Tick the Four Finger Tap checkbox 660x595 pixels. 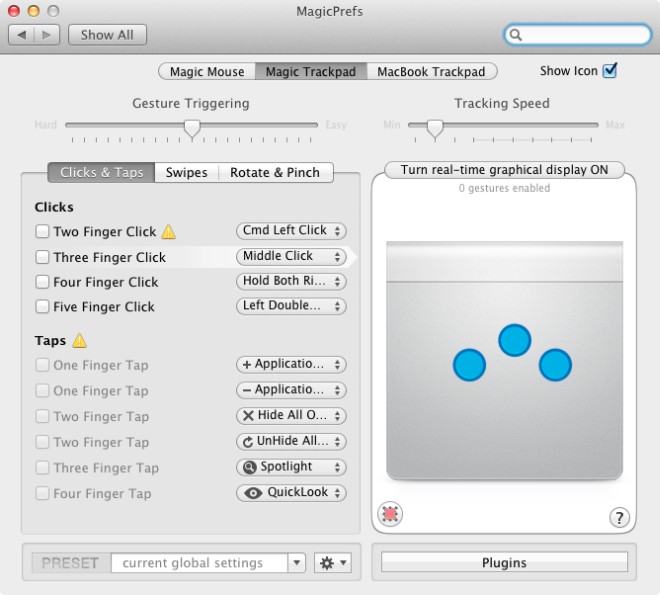(x=42, y=493)
